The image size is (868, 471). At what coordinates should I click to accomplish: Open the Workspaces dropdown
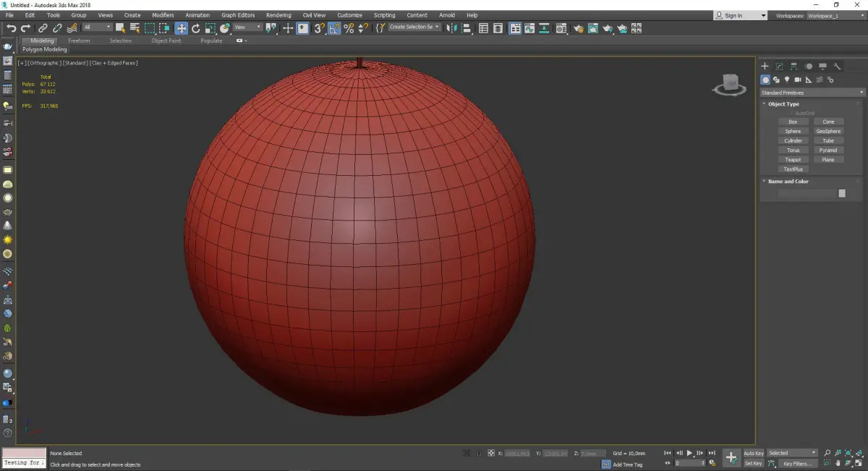(836, 15)
